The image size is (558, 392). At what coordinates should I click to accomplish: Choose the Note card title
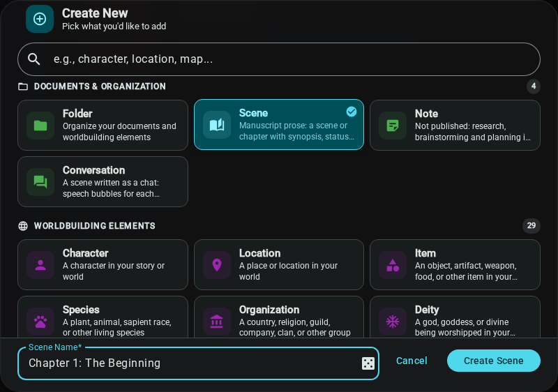(426, 114)
